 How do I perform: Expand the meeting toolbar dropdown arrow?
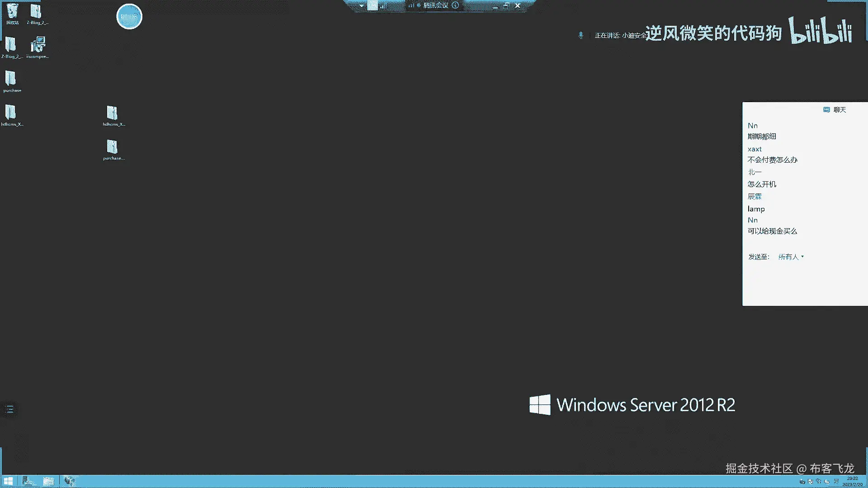point(362,6)
